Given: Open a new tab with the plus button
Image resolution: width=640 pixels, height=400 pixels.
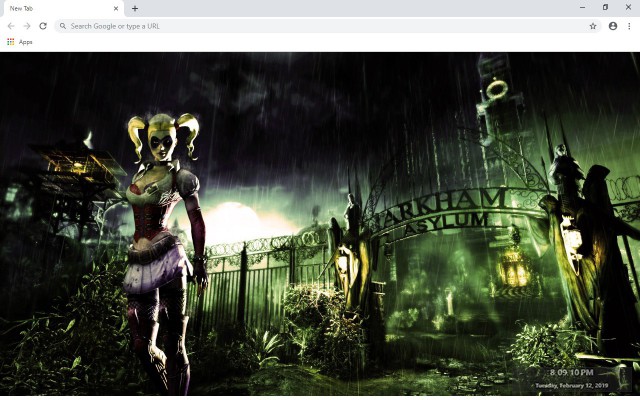Looking at the screenshot, I should coord(135,8).
